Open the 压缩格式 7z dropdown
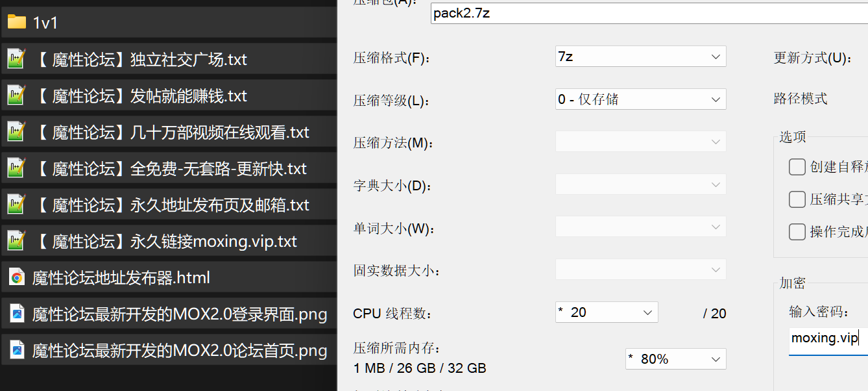This screenshot has width=868, height=391. point(641,57)
